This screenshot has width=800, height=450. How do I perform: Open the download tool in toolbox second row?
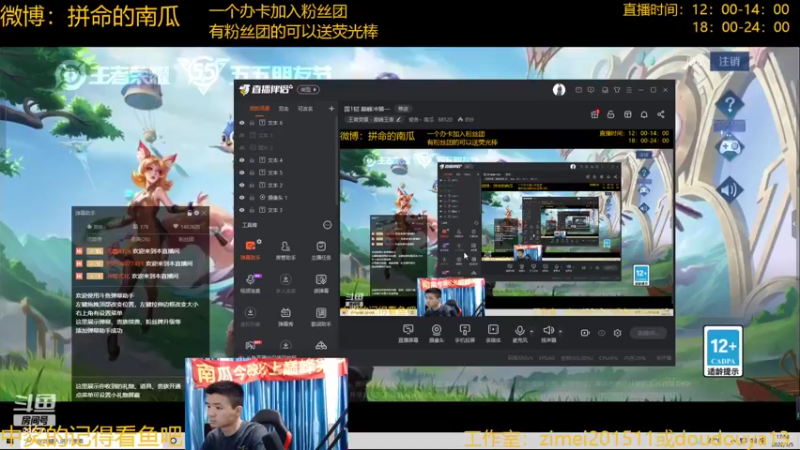[x=285, y=283]
